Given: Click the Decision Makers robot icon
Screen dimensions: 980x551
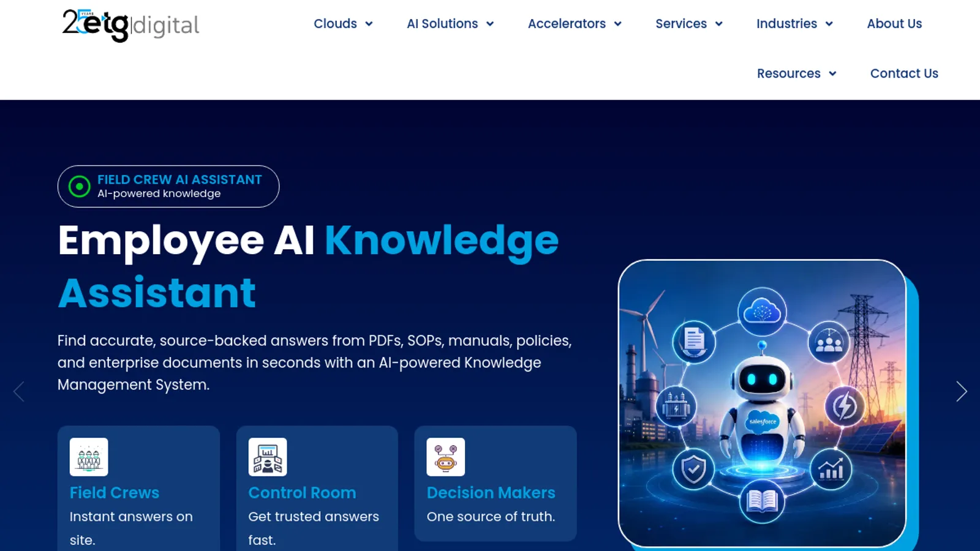Looking at the screenshot, I should (x=446, y=457).
